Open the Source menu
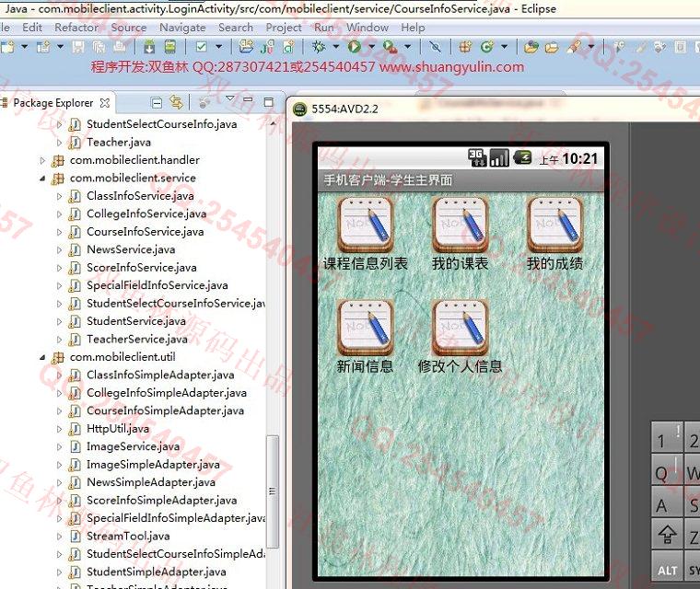The image size is (700, 589). 129,28
